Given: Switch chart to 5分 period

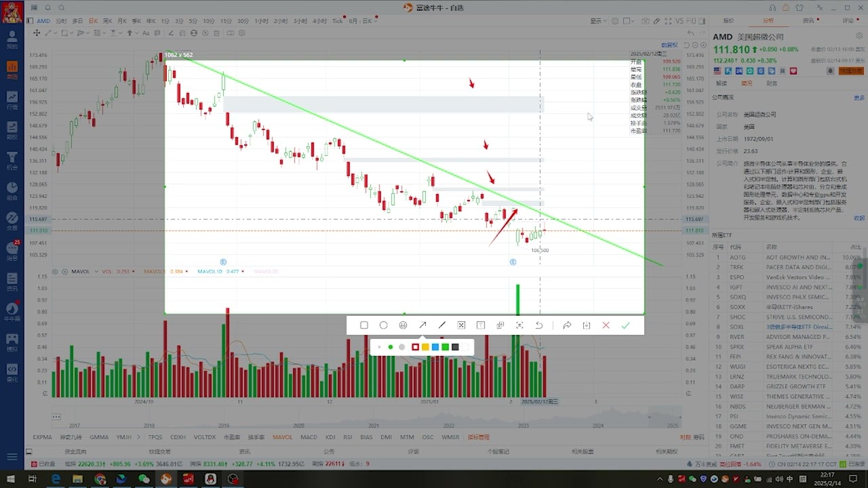Looking at the screenshot, I should click(x=193, y=21).
